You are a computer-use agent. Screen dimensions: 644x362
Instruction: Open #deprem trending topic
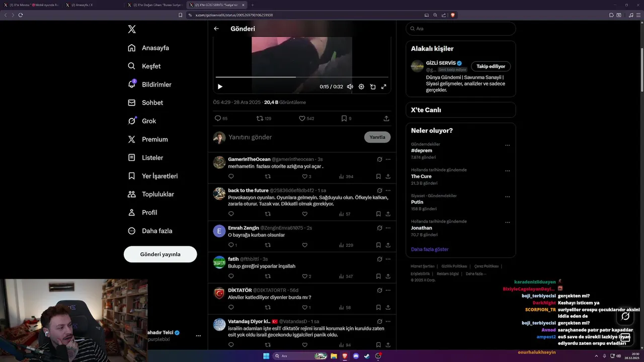click(422, 150)
